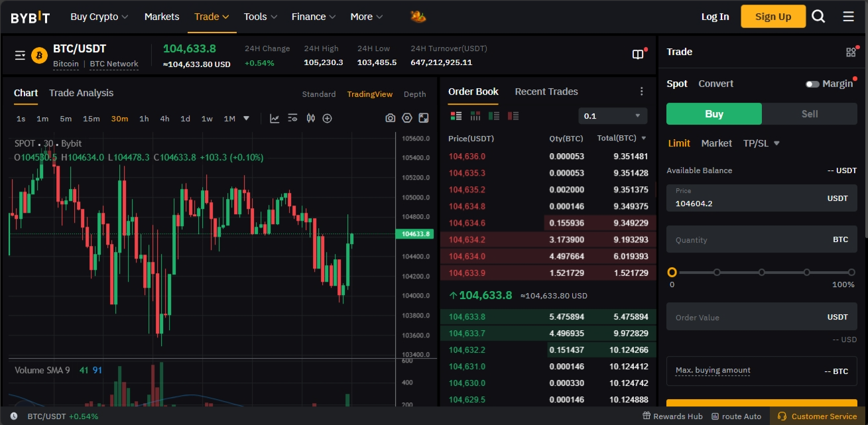Click the quantity slider handle at 0

pos(672,273)
